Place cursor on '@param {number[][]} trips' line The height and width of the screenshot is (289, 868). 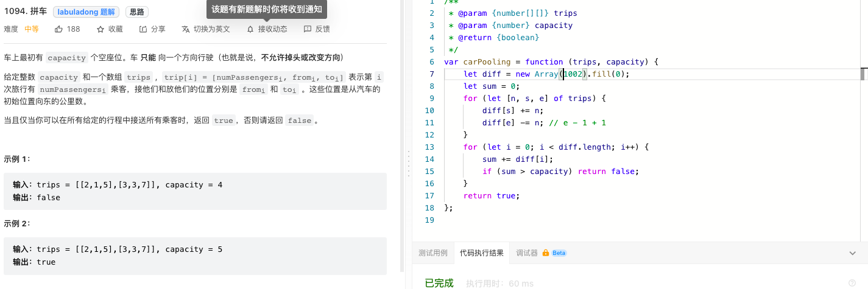point(512,13)
